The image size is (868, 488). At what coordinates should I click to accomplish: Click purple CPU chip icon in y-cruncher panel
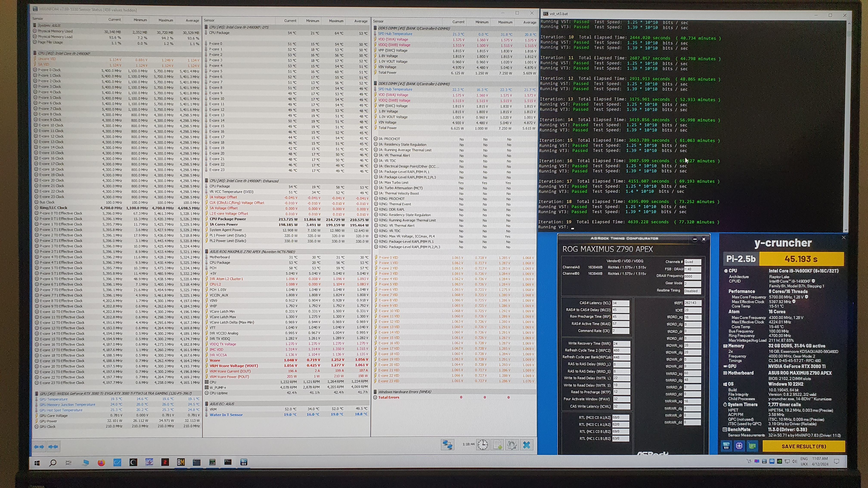pyautogui.click(x=739, y=446)
